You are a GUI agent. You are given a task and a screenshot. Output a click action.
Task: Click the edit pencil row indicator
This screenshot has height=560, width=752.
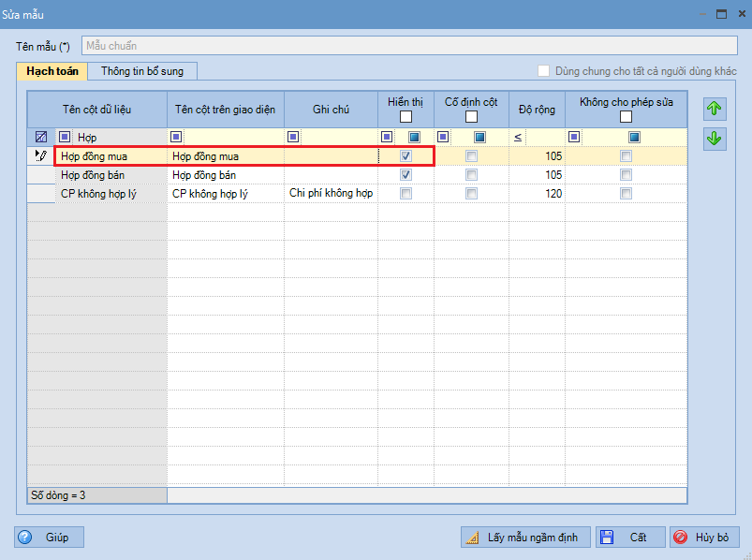pyautogui.click(x=41, y=155)
